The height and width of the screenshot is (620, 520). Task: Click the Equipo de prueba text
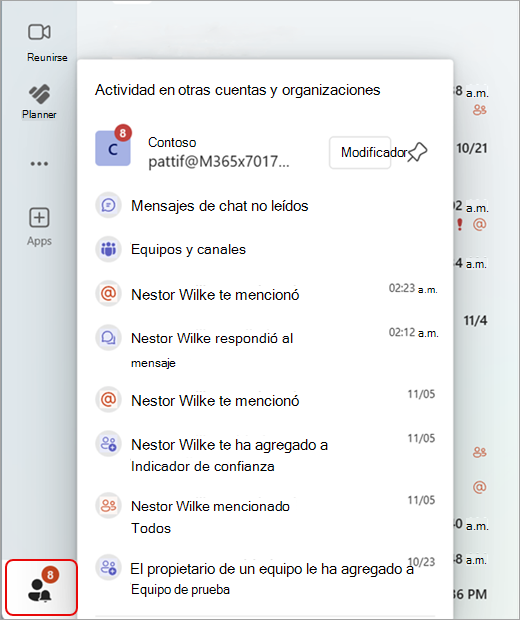(x=180, y=590)
